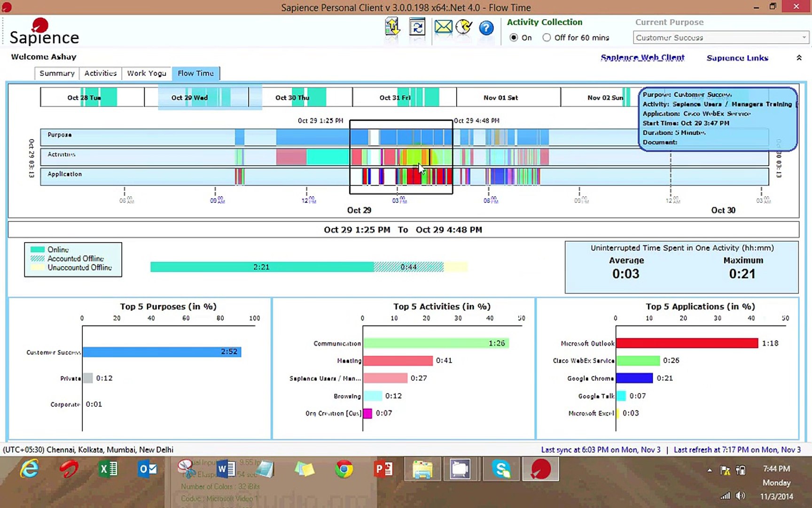Click the Sapience Links link
Viewport: 812px width, 508px height.
coord(737,58)
